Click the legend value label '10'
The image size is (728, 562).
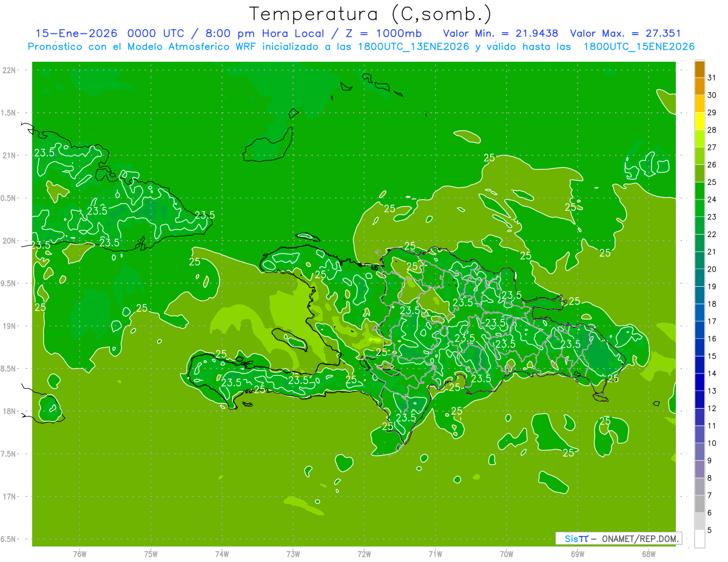[x=712, y=443]
